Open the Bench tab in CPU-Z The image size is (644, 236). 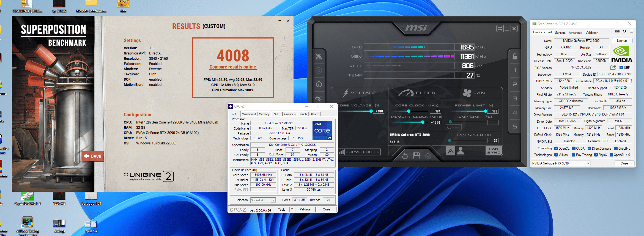[x=303, y=114]
